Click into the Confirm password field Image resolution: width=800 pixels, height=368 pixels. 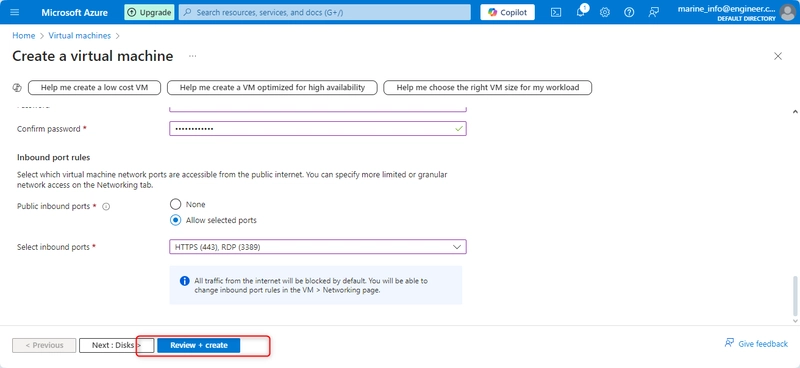[x=318, y=129]
